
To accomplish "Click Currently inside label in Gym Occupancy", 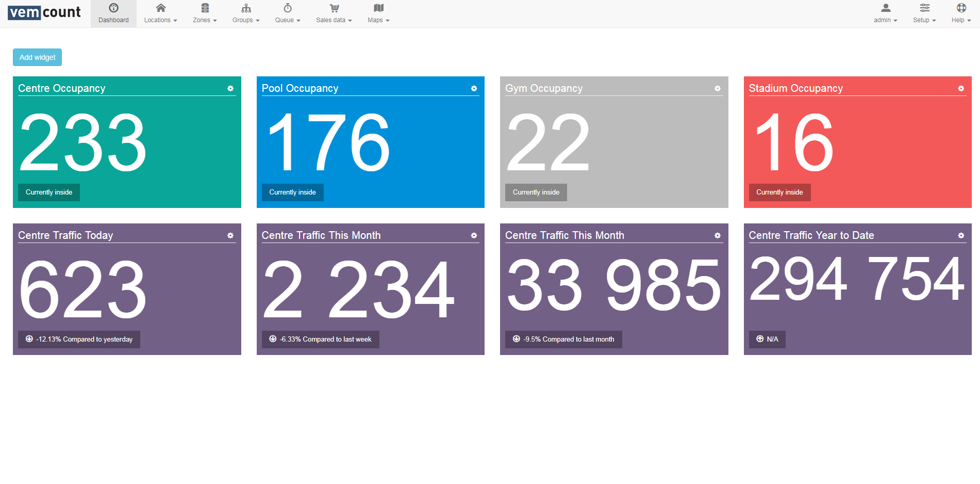I will click(536, 192).
